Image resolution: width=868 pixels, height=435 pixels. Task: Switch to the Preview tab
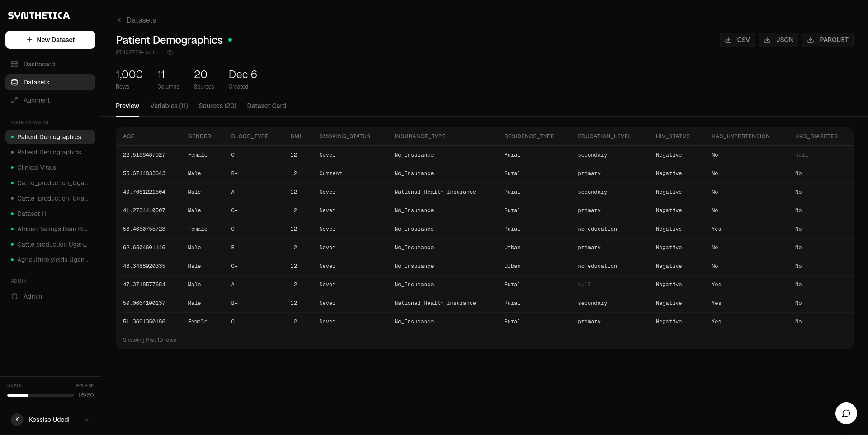(127, 106)
